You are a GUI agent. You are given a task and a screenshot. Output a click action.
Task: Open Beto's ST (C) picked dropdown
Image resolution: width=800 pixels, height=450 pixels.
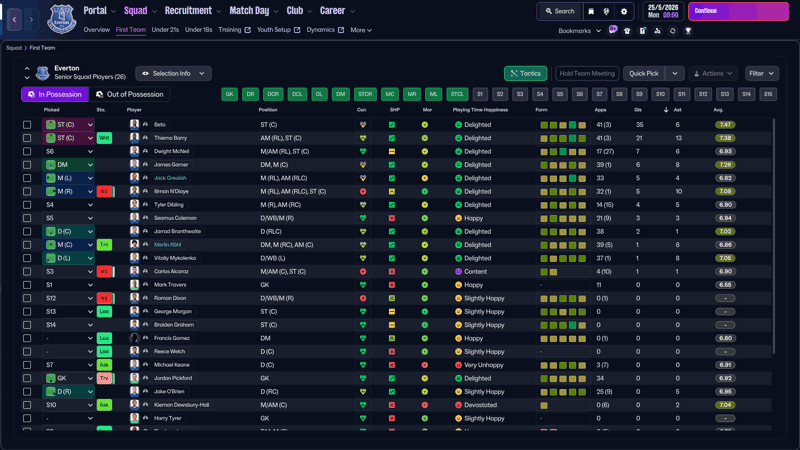click(69, 124)
